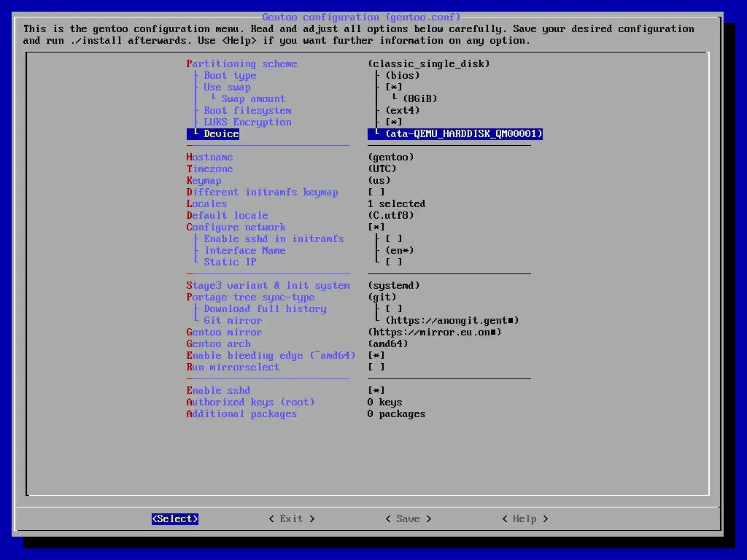The width and height of the screenshot is (747, 560).
Task: Open the (UTC) timezone value
Action: coord(382,168)
